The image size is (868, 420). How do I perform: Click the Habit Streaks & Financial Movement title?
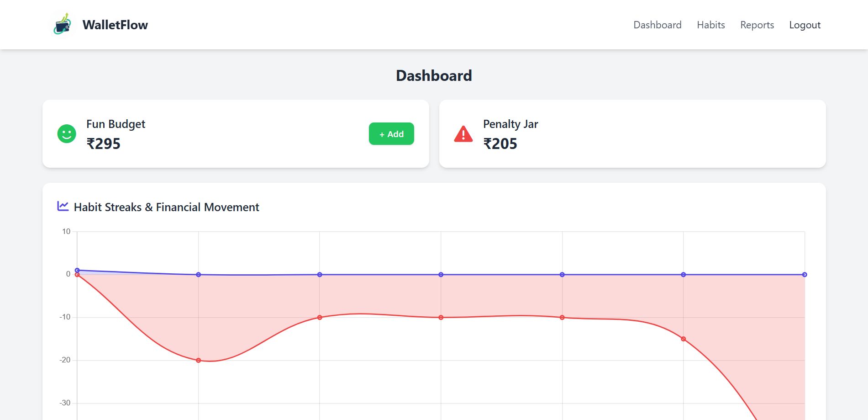(x=166, y=207)
